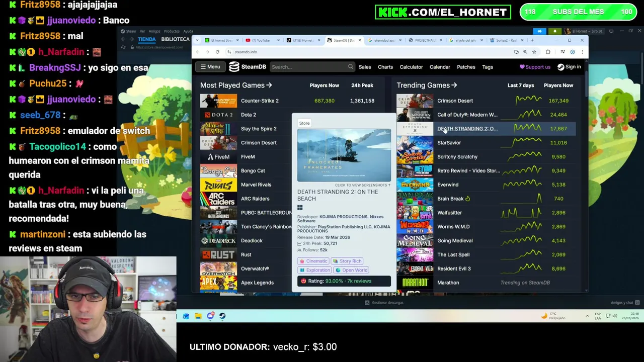Screen dimensions: 644x362
Task: Click the Store button in hover card
Action: point(304,123)
